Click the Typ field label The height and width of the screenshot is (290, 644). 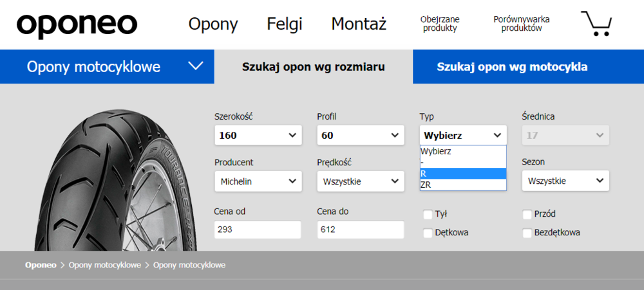coord(426,117)
